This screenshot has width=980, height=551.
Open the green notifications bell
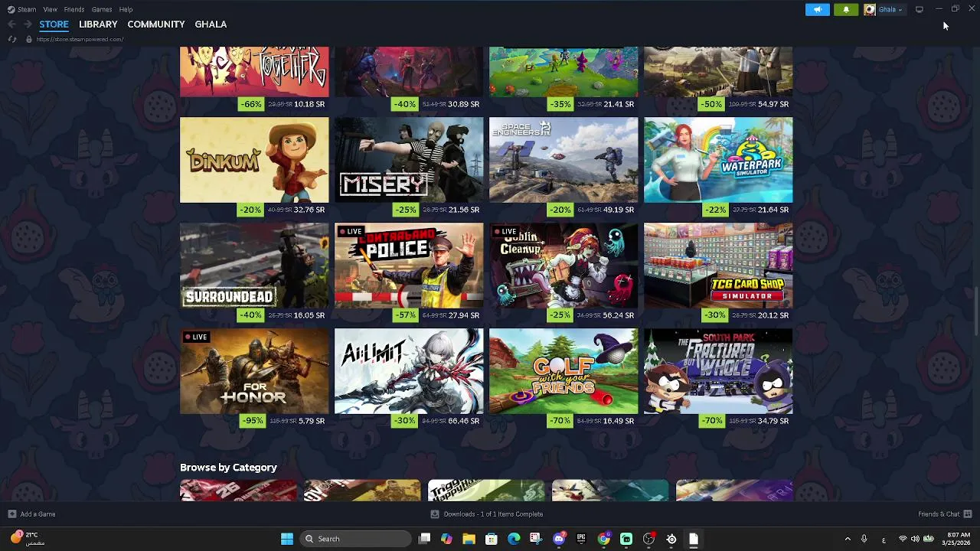846,9
